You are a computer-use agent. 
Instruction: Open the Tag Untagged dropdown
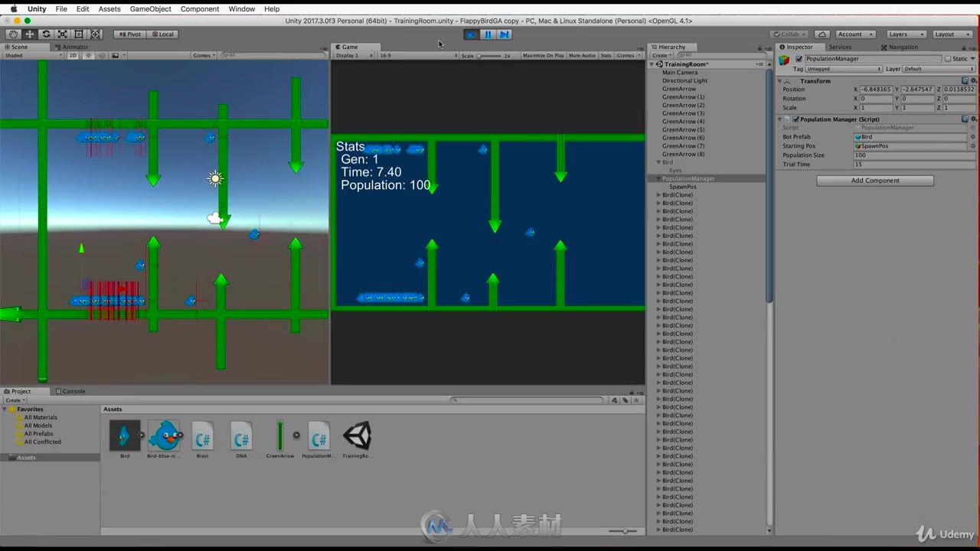point(844,69)
